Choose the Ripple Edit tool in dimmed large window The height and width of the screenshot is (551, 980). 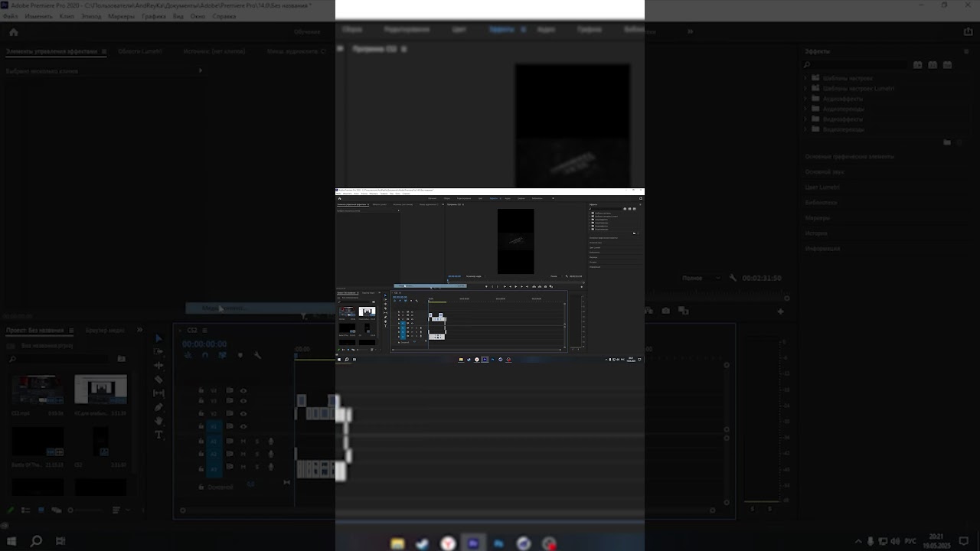(158, 365)
